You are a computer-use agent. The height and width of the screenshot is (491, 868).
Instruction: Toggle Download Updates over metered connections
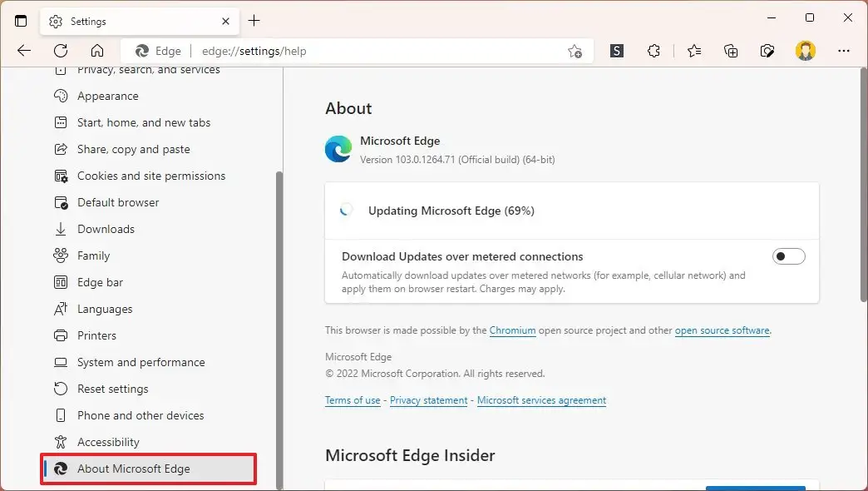788,256
